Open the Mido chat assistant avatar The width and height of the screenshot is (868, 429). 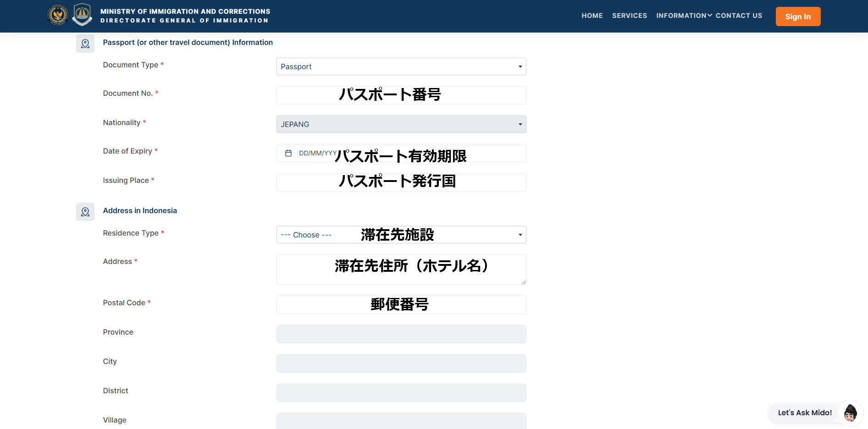(x=850, y=413)
